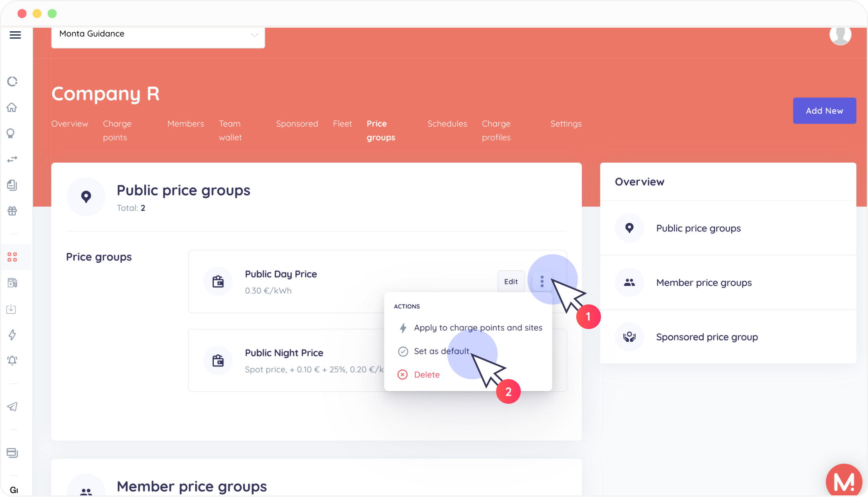Choose Delete from the Actions menu
Image resolution: width=868 pixels, height=497 pixels.
pos(426,374)
